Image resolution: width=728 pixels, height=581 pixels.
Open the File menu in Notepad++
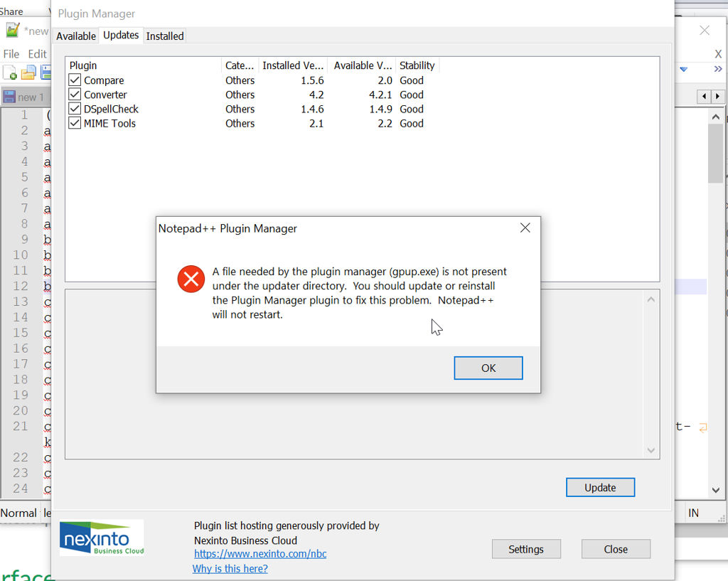[11, 54]
